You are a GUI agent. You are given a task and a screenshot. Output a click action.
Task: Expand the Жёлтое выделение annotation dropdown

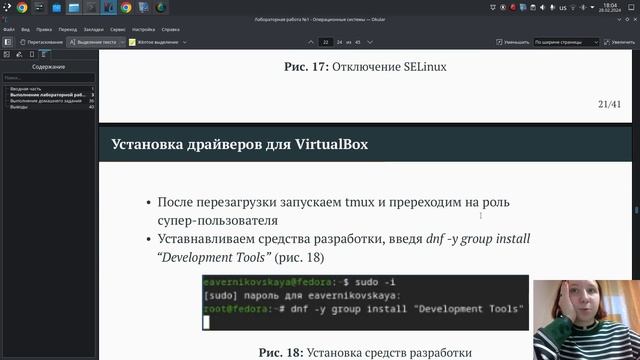pos(184,42)
